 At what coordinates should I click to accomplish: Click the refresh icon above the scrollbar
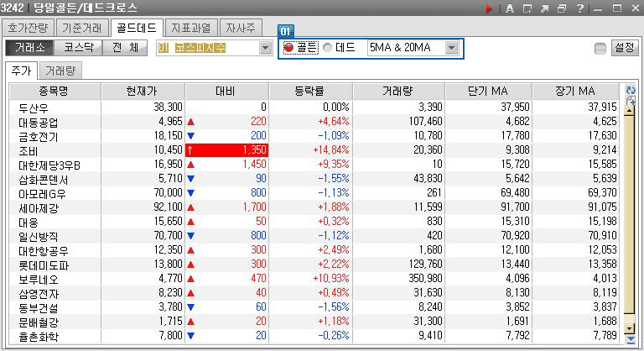631,90
